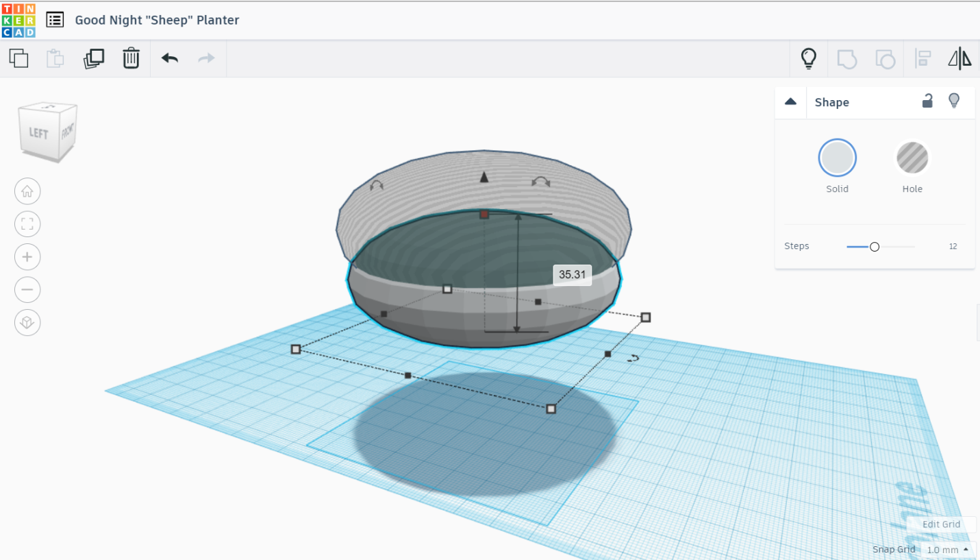The width and height of the screenshot is (980, 560).
Task: Hide selected shape via panel lightbulb
Action: point(953,101)
